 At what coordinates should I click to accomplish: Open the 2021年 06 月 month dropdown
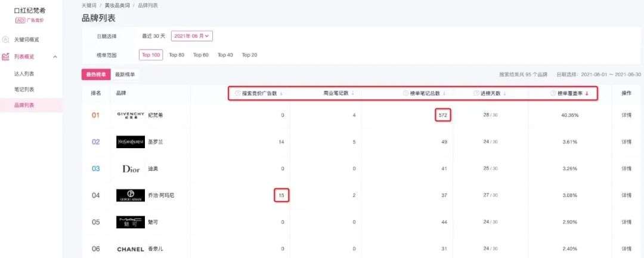(x=192, y=36)
